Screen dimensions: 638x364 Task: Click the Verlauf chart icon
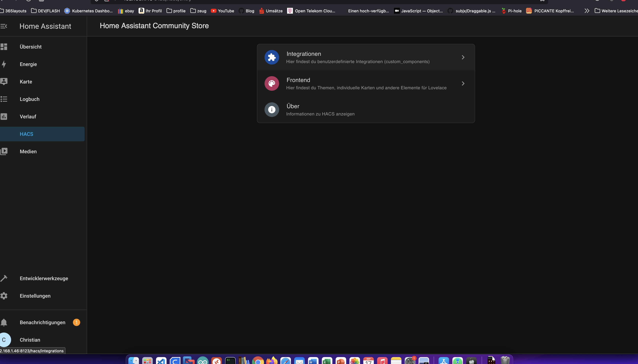4,117
